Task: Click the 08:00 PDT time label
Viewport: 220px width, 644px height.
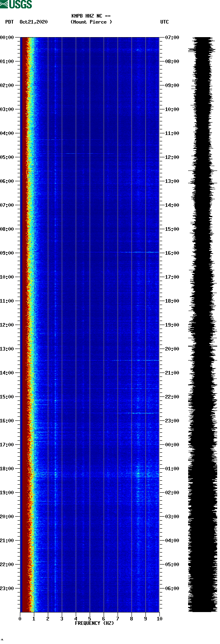Action: [x=7, y=229]
